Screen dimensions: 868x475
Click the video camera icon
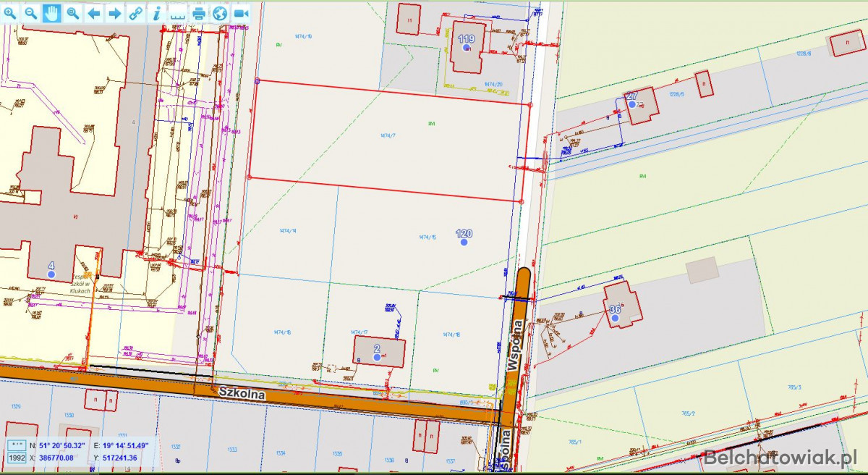click(x=241, y=13)
